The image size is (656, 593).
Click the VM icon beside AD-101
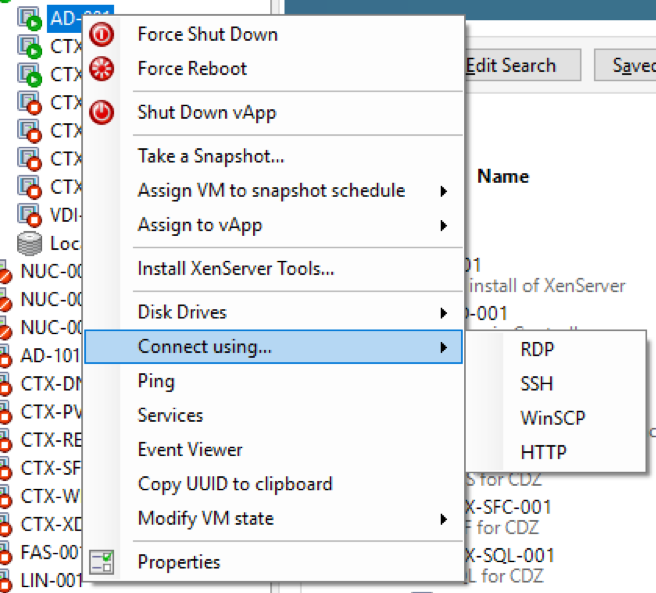(5, 356)
